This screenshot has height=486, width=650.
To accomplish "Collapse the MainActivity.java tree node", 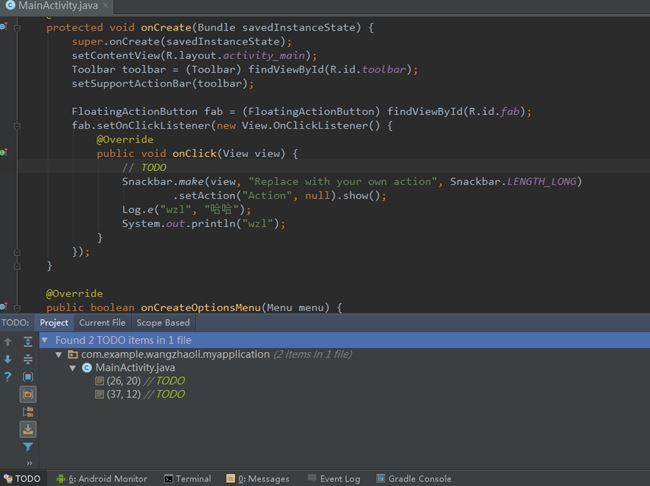I will (73, 368).
